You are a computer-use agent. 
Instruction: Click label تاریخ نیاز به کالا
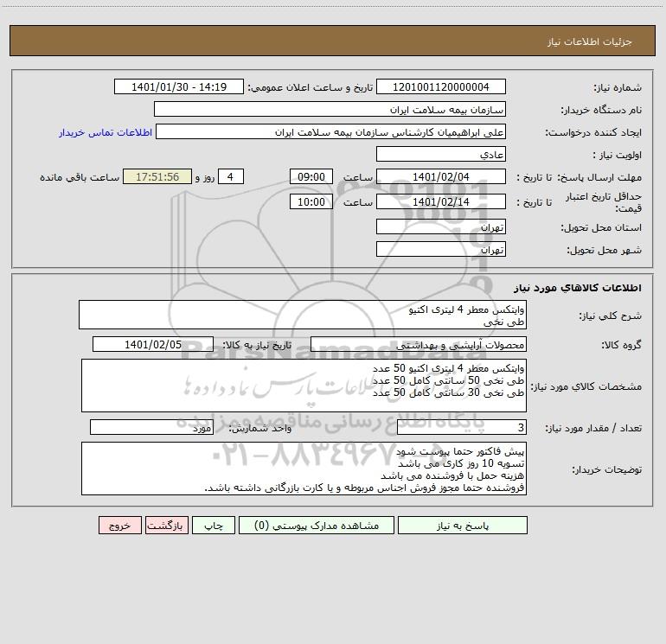point(258,346)
